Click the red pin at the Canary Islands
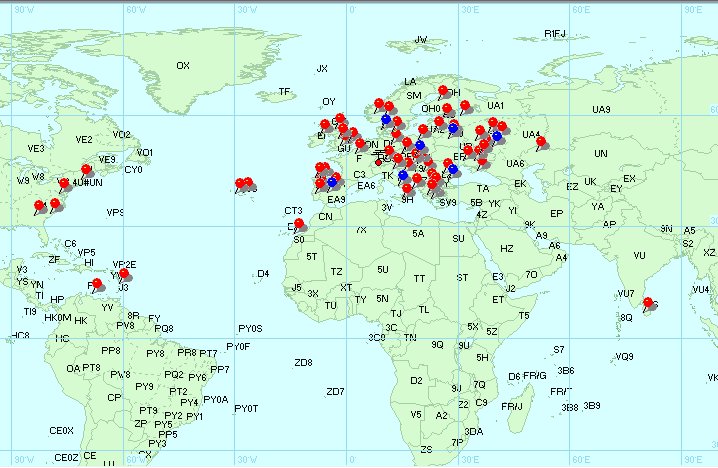This screenshot has height=468, width=718. click(x=299, y=223)
